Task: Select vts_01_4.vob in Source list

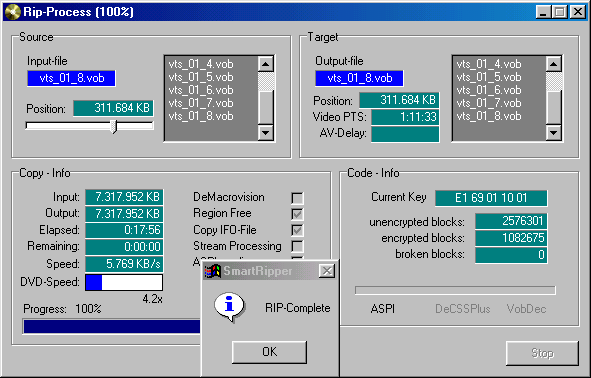Action: (201, 64)
